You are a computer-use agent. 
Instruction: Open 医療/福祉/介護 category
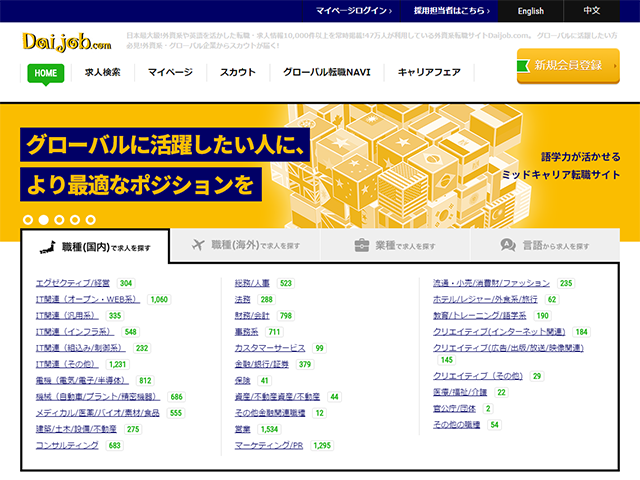(x=460, y=392)
